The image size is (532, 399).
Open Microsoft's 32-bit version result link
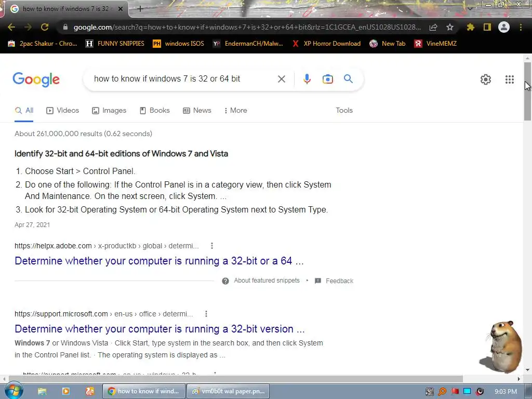(159, 329)
